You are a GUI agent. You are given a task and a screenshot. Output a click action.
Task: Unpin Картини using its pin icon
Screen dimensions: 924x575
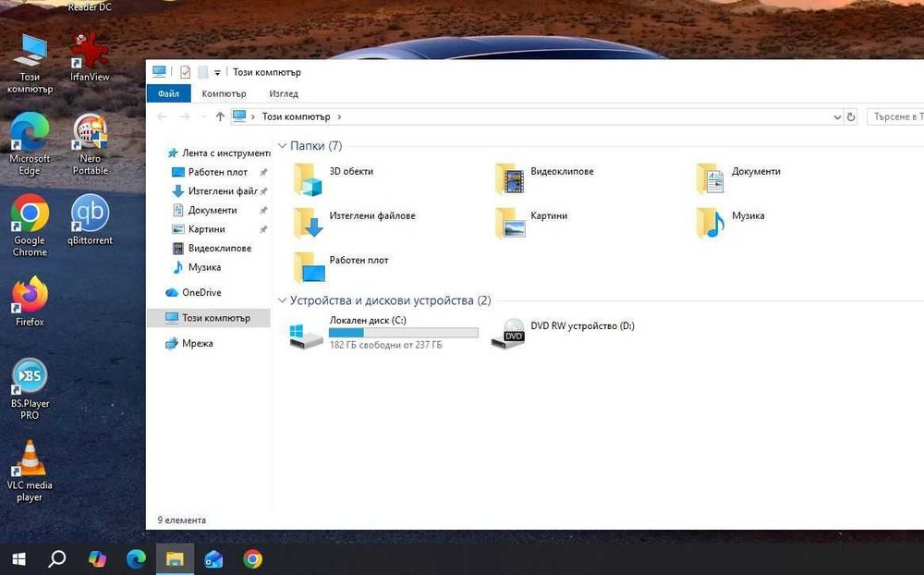point(263,229)
